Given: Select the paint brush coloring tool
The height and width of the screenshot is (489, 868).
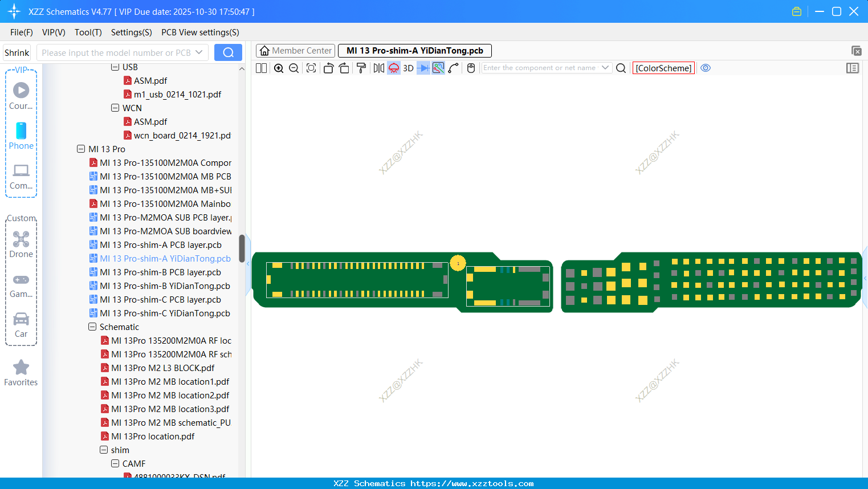Looking at the screenshot, I should pos(361,68).
